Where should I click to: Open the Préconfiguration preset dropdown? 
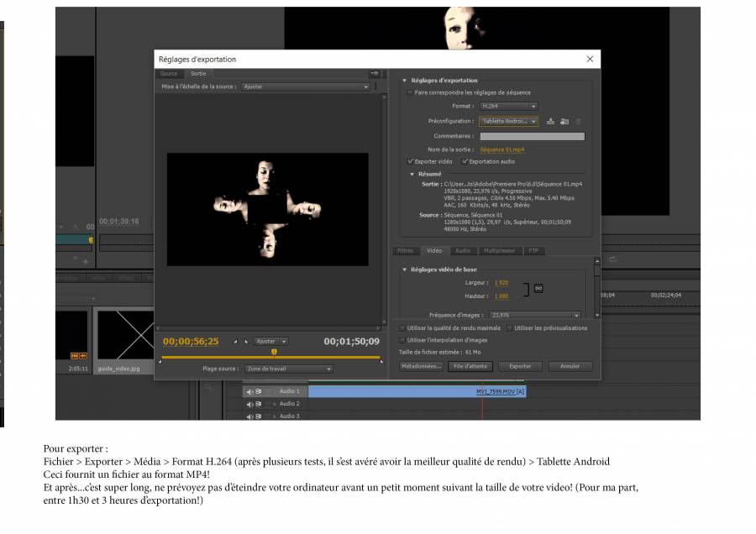[x=509, y=121]
